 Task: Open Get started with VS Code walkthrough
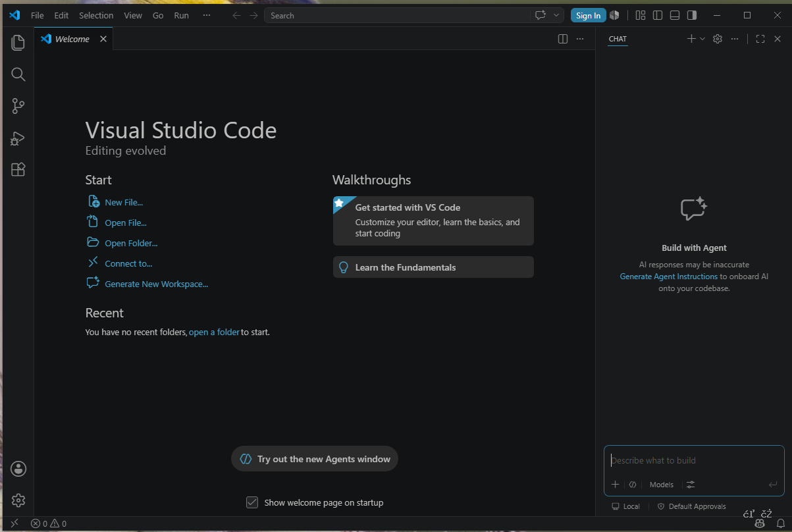point(433,221)
